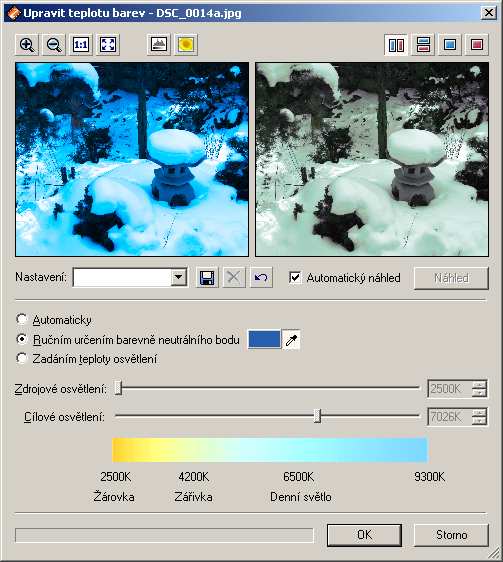The image size is (503, 562).
Task: Reset settings with the undo arrow
Action: tap(261, 277)
